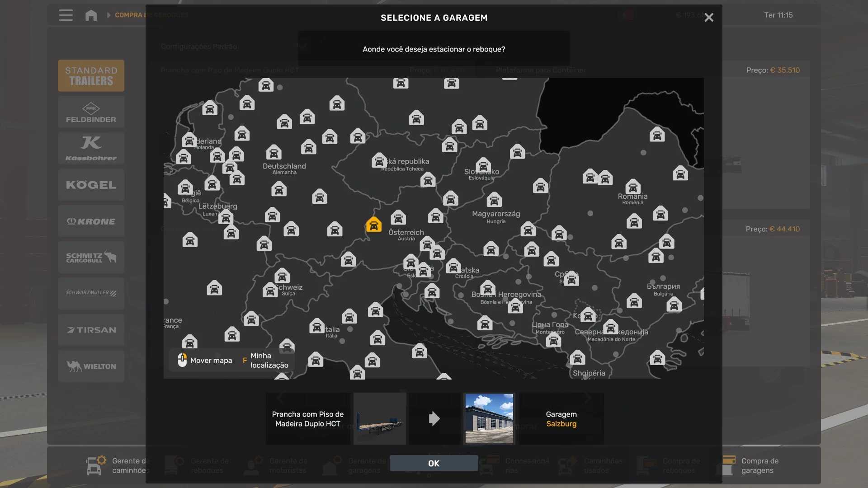Select the Kögel trailer brand
Viewport: 868px width, 488px height.
click(x=91, y=185)
